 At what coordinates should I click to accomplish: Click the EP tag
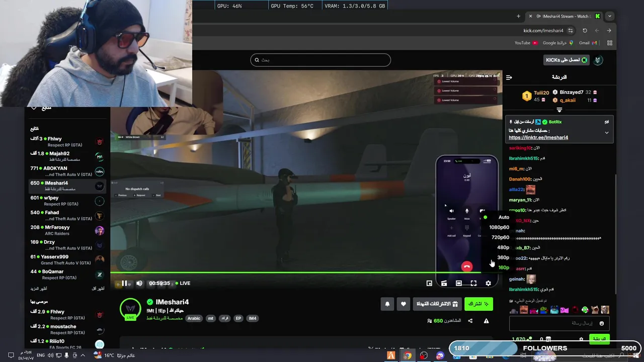tap(238, 318)
